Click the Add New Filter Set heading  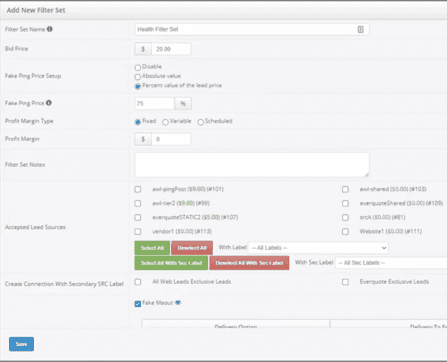[36, 10]
